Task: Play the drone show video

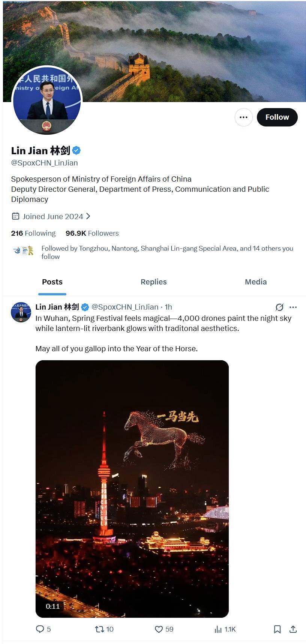Action: [132, 489]
